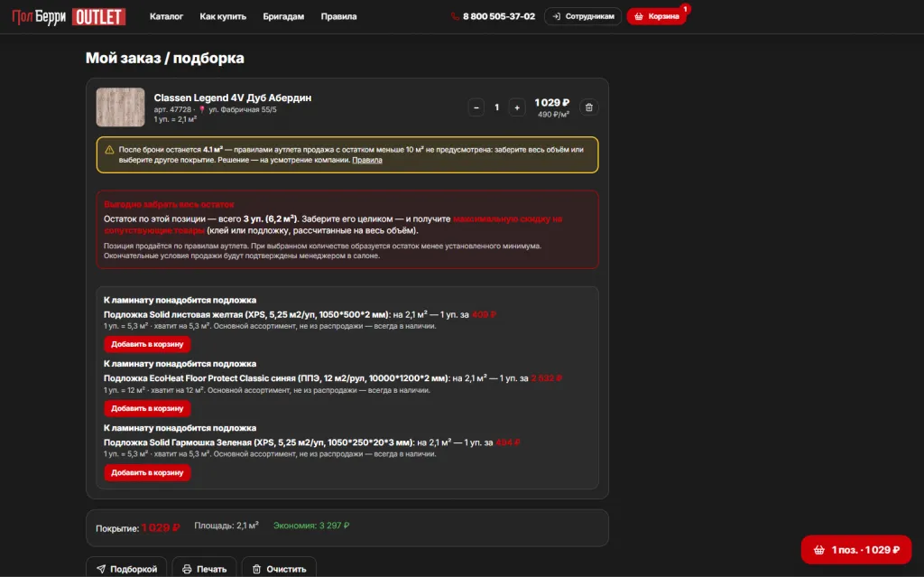Screen dimensions: 924x577
Task: Open the Правила link in yellow warning
Action: tap(367, 160)
